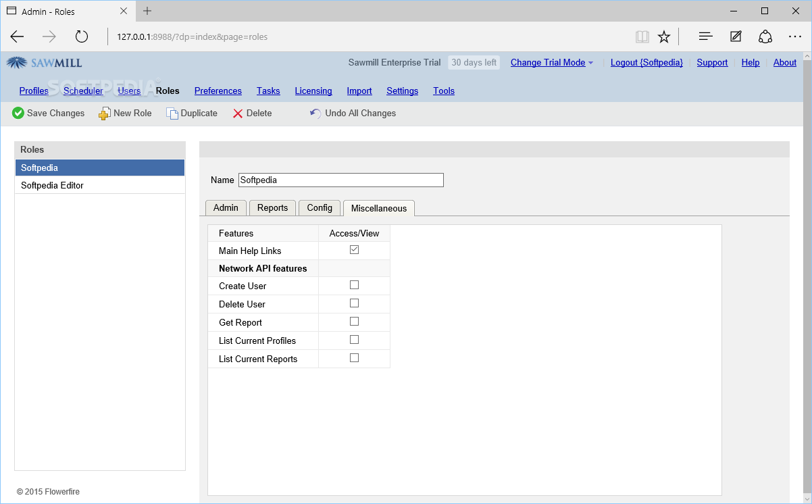
Task: Click the Roles list panel header
Action: (100, 150)
